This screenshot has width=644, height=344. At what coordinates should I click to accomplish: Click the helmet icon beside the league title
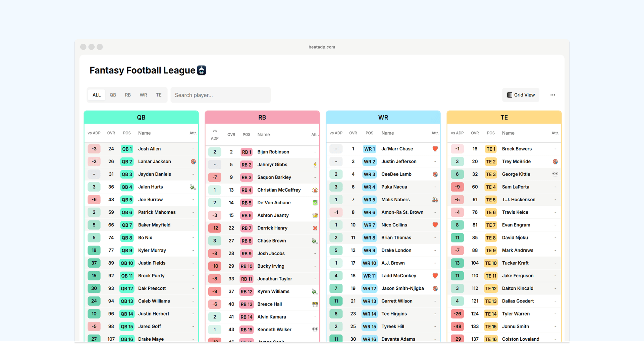click(x=201, y=70)
